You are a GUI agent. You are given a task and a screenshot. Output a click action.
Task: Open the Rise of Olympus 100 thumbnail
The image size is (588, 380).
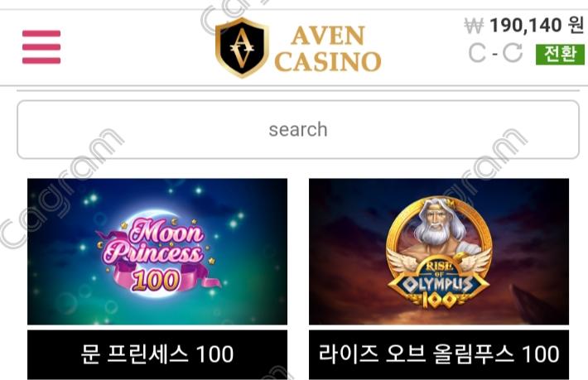[439, 252]
